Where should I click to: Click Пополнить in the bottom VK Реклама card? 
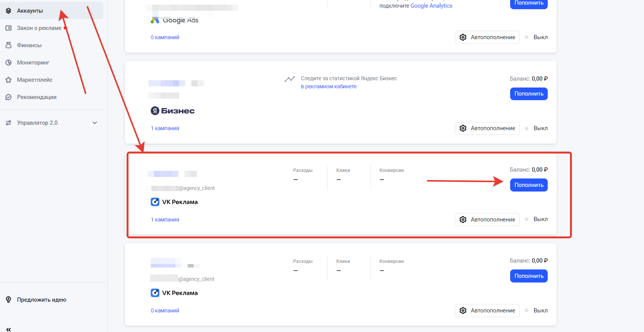pyautogui.click(x=529, y=276)
